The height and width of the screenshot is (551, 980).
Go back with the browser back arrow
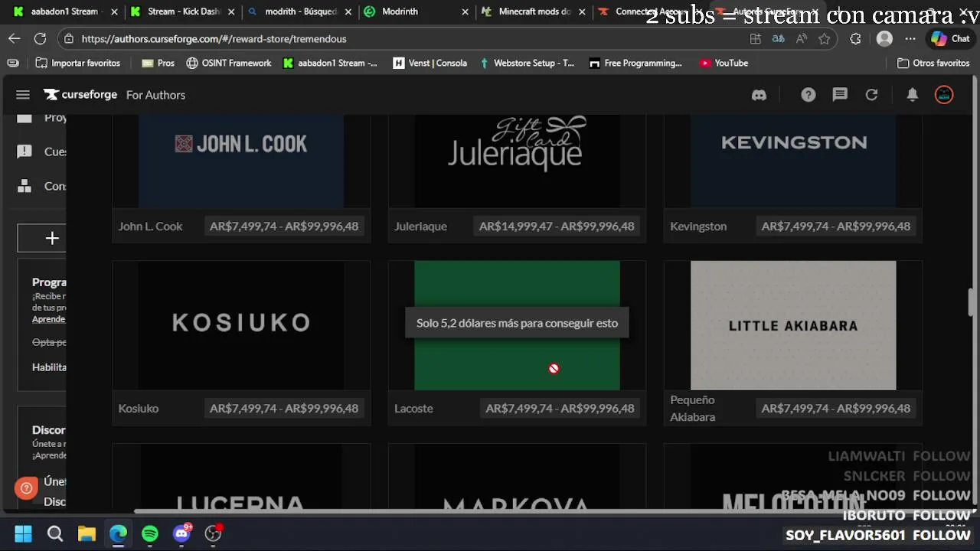(15, 38)
